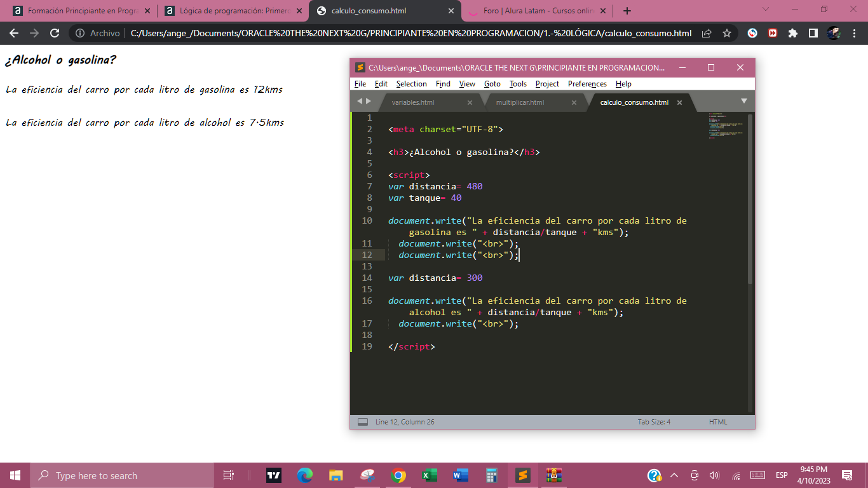Image resolution: width=868 pixels, height=488 pixels.
Task: Open File Explorer from the taskbar
Action: [x=336, y=475]
